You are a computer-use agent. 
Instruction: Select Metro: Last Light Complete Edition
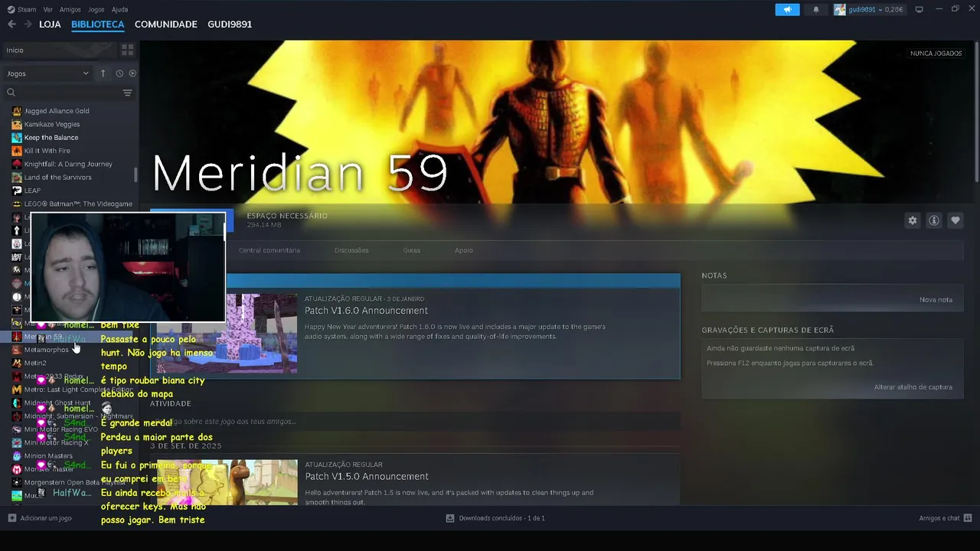(x=78, y=390)
